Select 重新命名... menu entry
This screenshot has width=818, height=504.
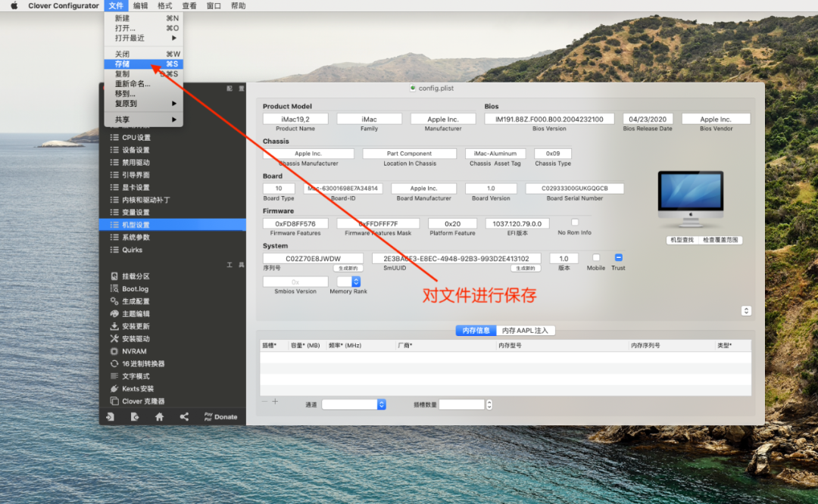[144, 84]
